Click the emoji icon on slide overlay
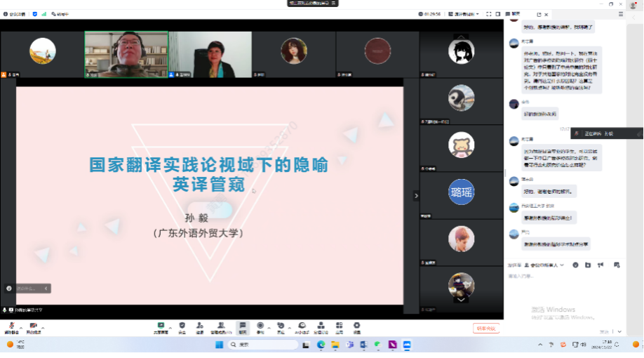The height and width of the screenshot is (358, 644). (9, 289)
